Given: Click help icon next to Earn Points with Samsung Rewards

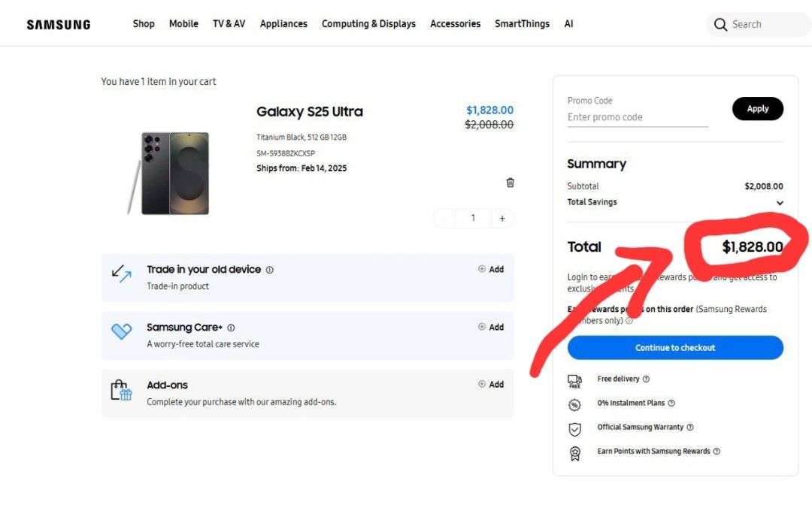Looking at the screenshot, I should (717, 451).
